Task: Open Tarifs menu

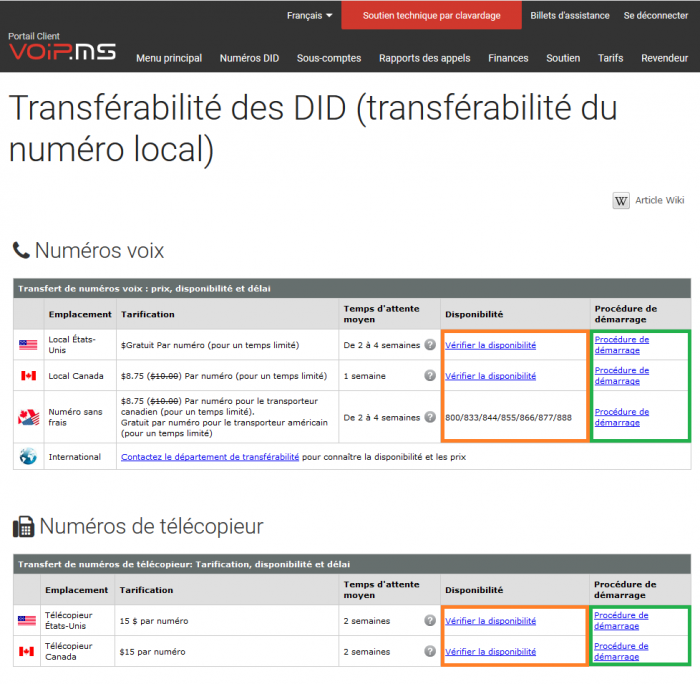Action: [x=610, y=58]
